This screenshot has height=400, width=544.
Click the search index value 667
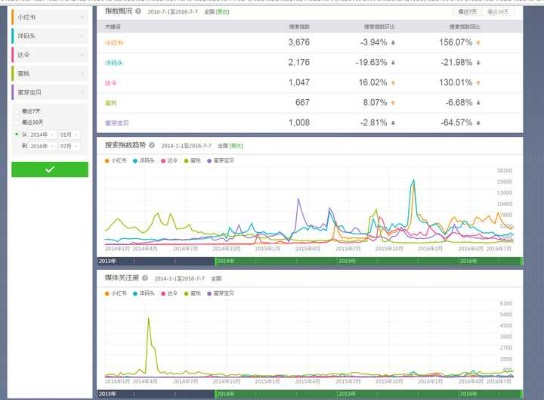[302, 103]
